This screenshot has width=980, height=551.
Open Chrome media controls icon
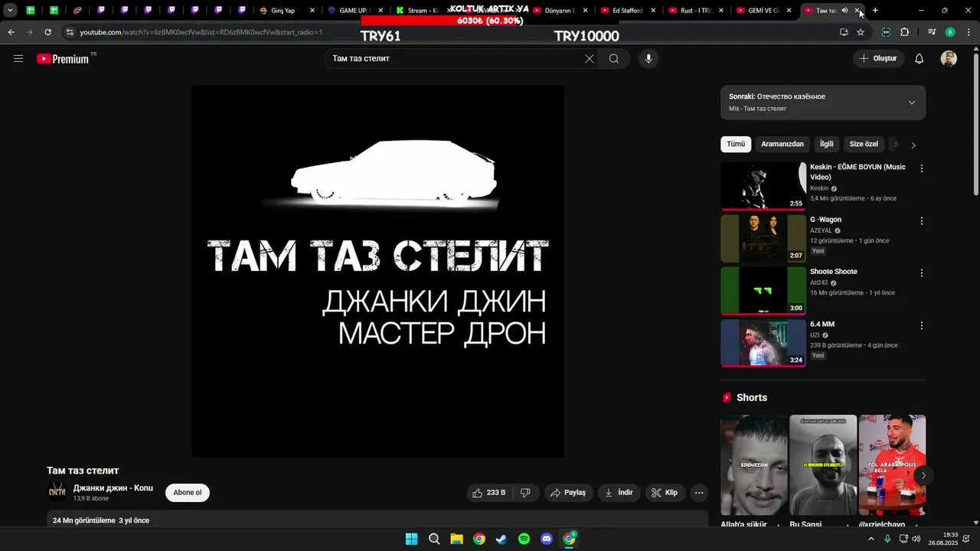click(932, 32)
